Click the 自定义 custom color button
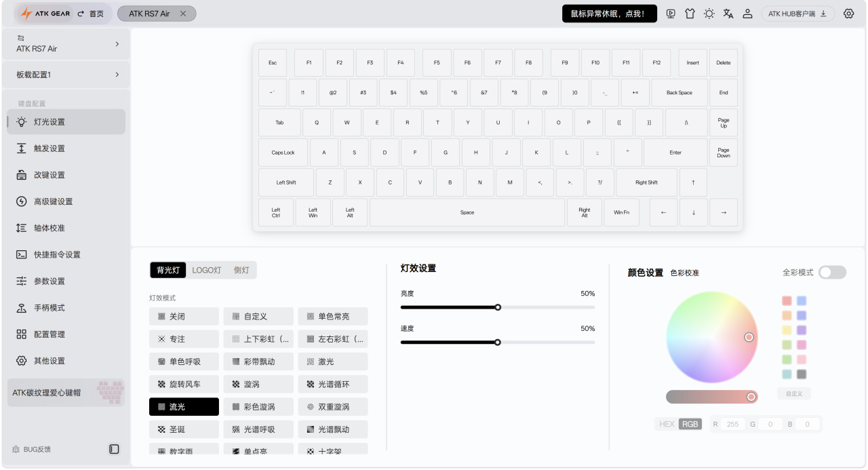This screenshot has height=470, width=868. [794, 393]
